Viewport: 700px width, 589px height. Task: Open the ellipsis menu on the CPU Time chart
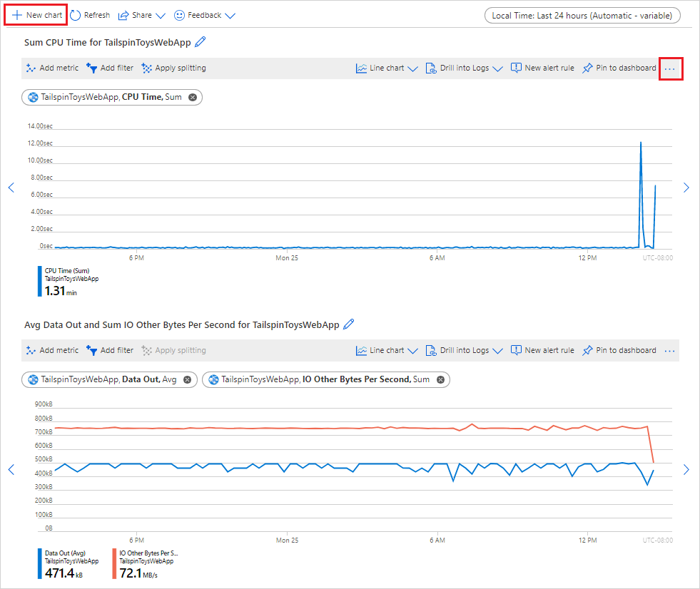670,68
